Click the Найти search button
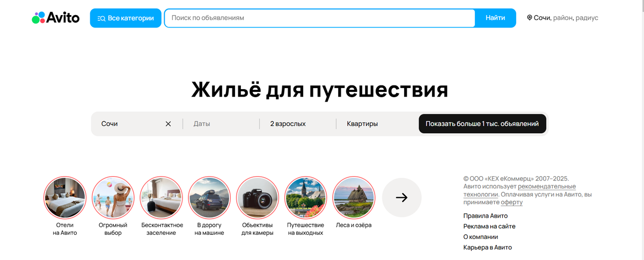 [495, 18]
